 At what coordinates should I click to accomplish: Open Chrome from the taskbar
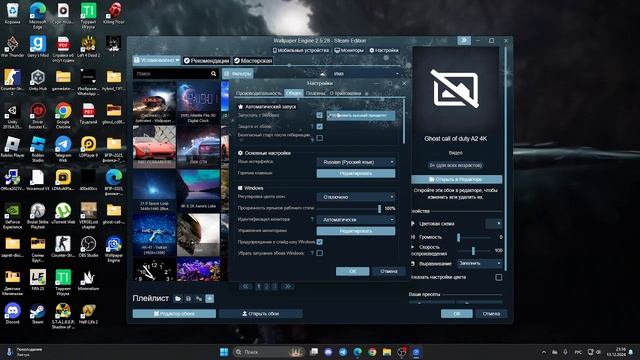click(372, 352)
